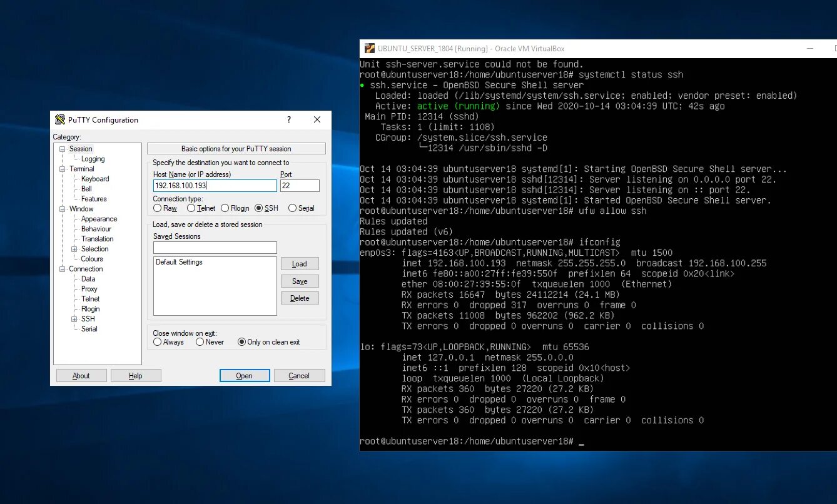This screenshot has width=837, height=504.
Task: Minimize the VirtualBox VM window
Action: (x=811, y=49)
